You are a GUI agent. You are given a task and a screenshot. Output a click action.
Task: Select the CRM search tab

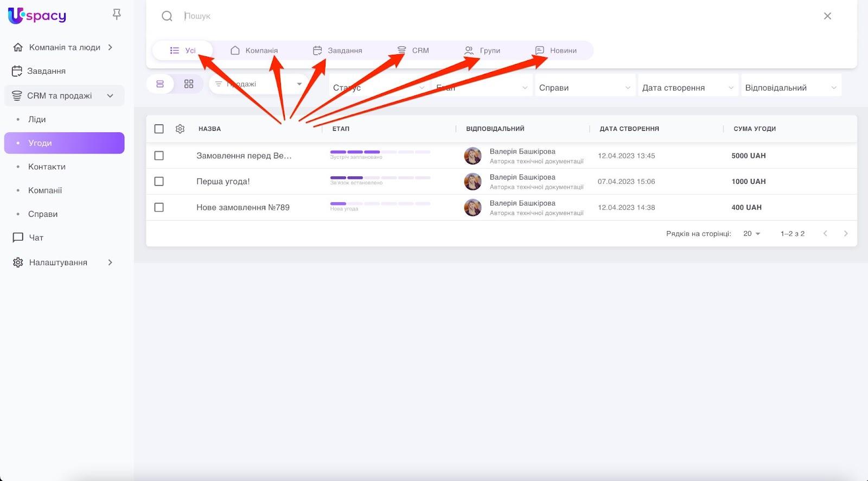coord(413,50)
